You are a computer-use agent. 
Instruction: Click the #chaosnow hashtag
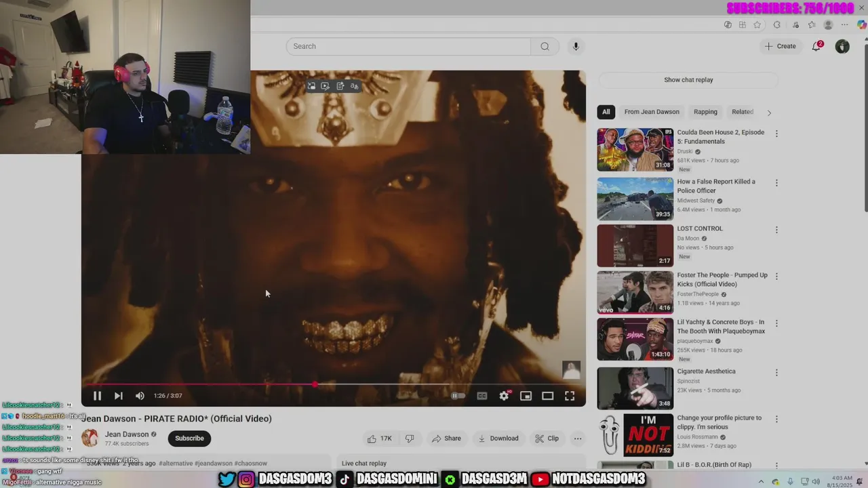(251, 464)
